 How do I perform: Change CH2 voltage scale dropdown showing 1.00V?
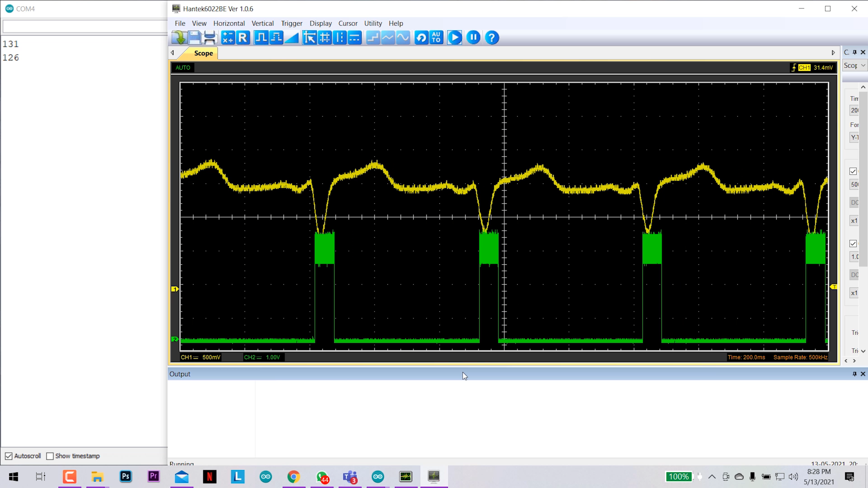tap(854, 257)
